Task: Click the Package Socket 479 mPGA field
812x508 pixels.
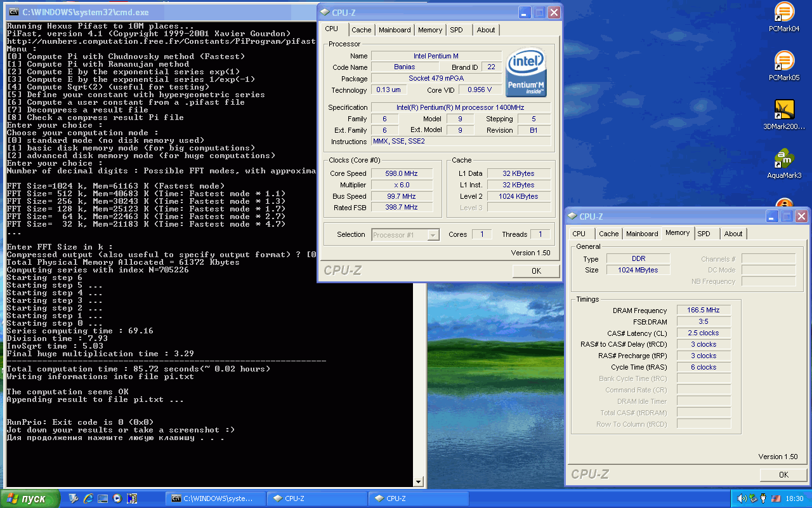Action: pos(436,78)
